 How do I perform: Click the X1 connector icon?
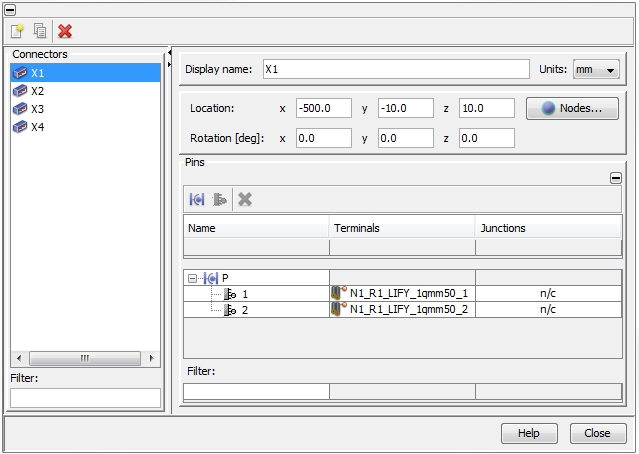coord(20,73)
